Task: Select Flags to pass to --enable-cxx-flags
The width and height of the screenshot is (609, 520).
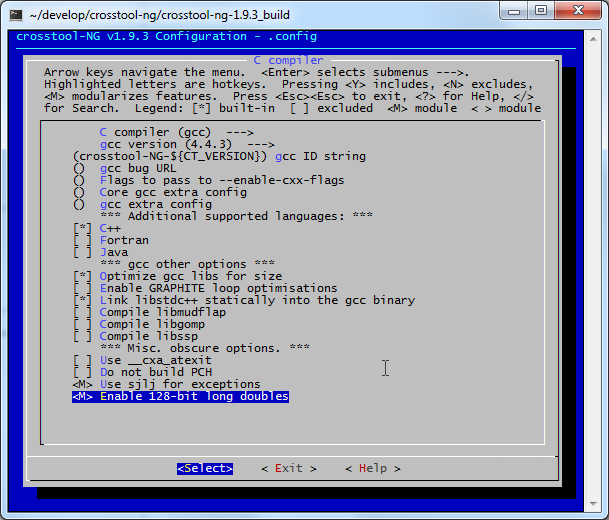Action: (209, 181)
